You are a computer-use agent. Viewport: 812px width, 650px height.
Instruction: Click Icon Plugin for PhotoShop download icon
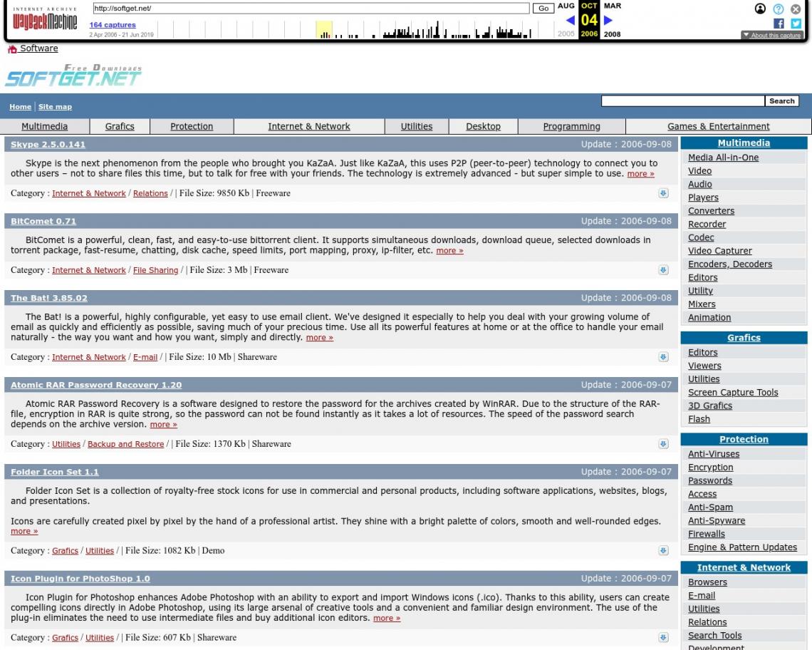(x=663, y=638)
